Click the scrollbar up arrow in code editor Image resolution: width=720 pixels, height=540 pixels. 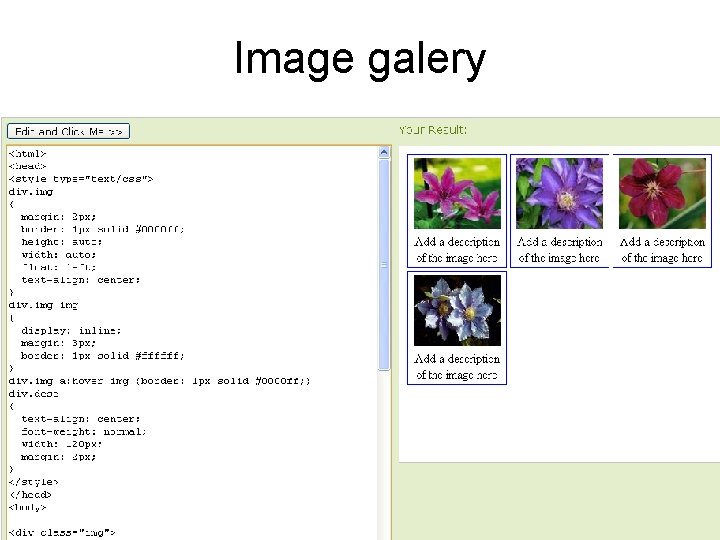384,152
